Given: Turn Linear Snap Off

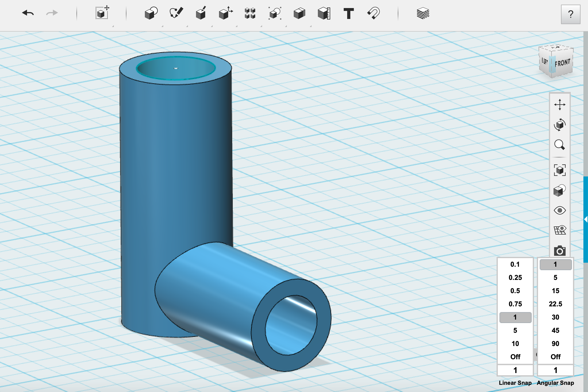Looking at the screenshot, I should [515, 357].
